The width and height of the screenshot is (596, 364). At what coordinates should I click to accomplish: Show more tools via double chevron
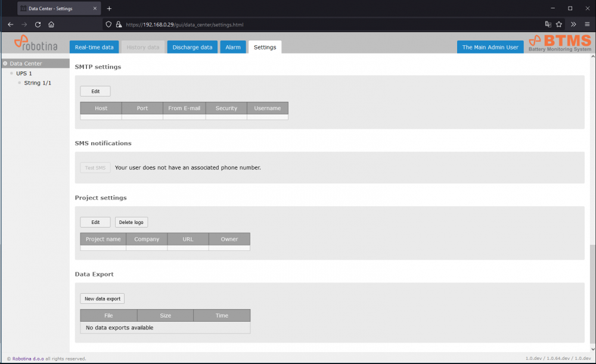[573, 24]
